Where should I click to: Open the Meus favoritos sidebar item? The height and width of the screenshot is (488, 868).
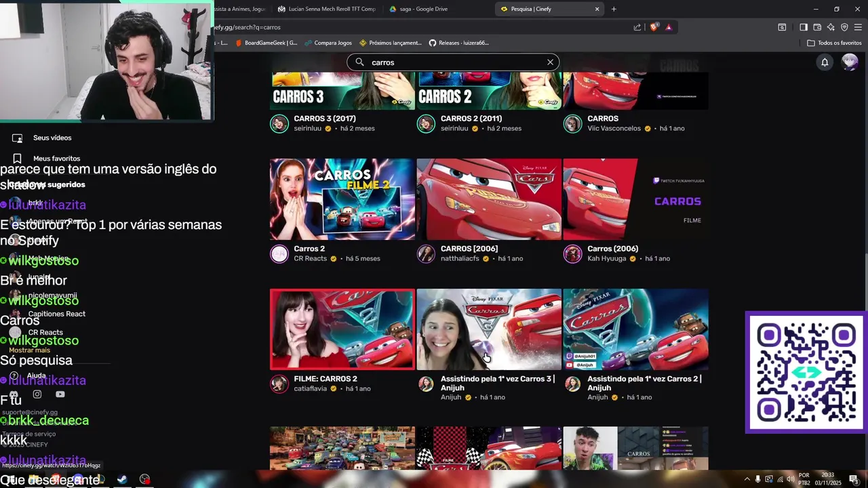[57, 158]
